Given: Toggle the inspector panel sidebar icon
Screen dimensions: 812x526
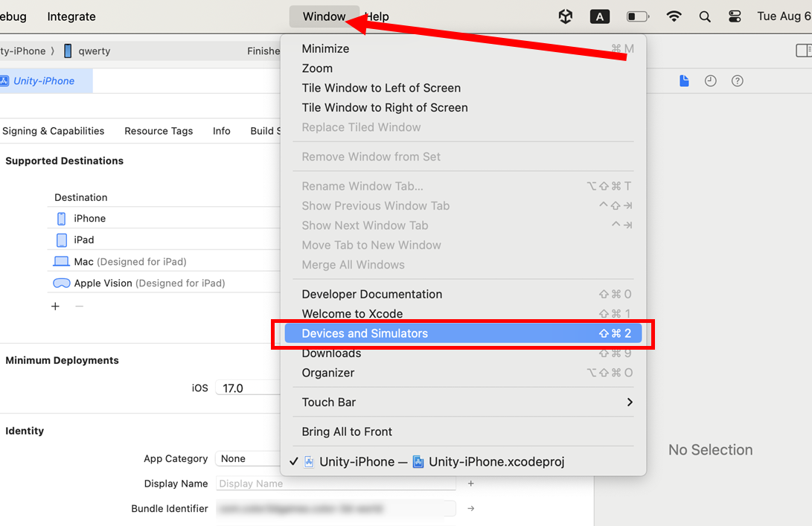Looking at the screenshot, I should tap(803, 51).
